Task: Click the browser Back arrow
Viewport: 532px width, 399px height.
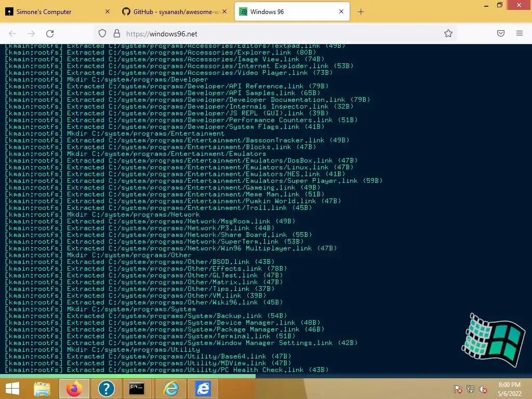Action: click(12, 34)
